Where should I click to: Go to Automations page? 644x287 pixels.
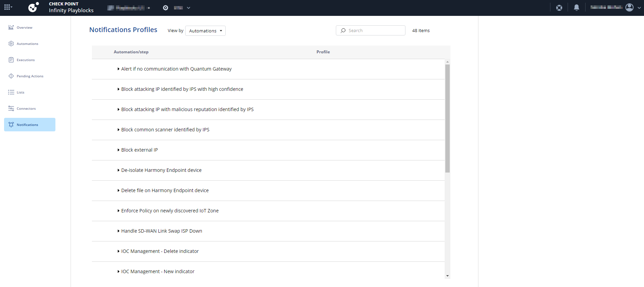coord(27,44)
